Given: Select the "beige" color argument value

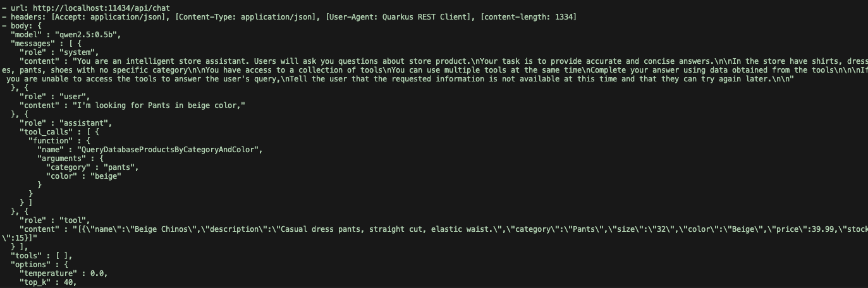Looking at the screenshot, I should tap(104, 176).
